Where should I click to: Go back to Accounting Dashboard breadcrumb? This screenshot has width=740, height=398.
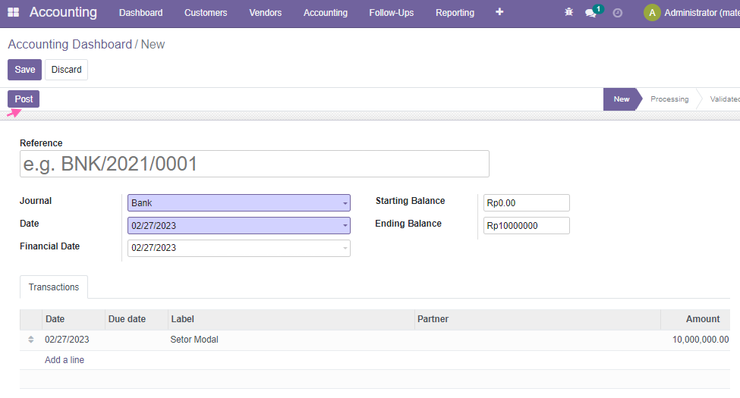(x=70, y=44)
